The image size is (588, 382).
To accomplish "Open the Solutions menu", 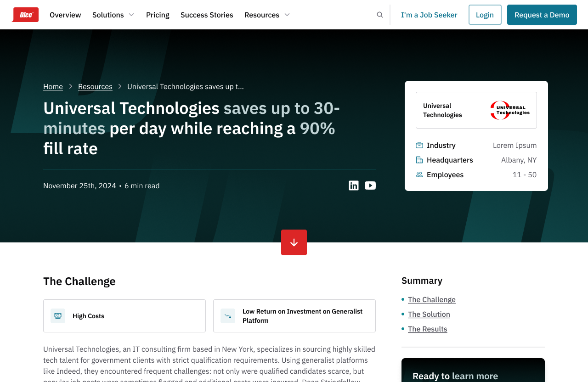I will 108,15.
